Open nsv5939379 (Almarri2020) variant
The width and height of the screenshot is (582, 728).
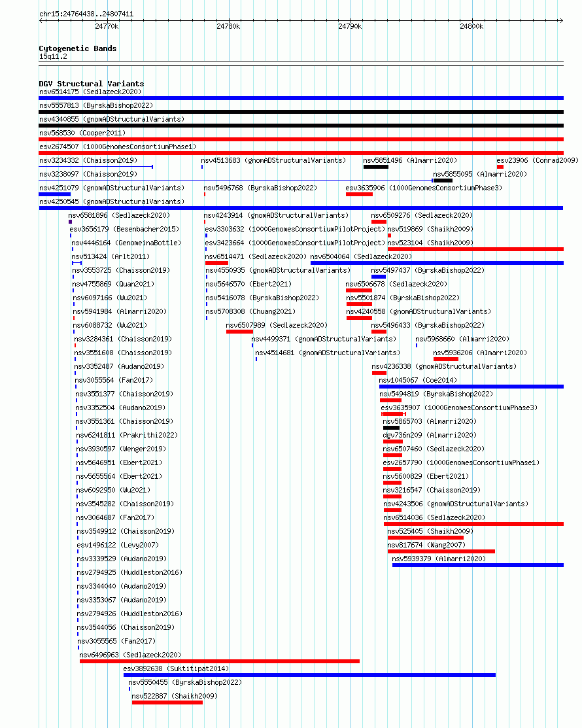coord(439,559)
